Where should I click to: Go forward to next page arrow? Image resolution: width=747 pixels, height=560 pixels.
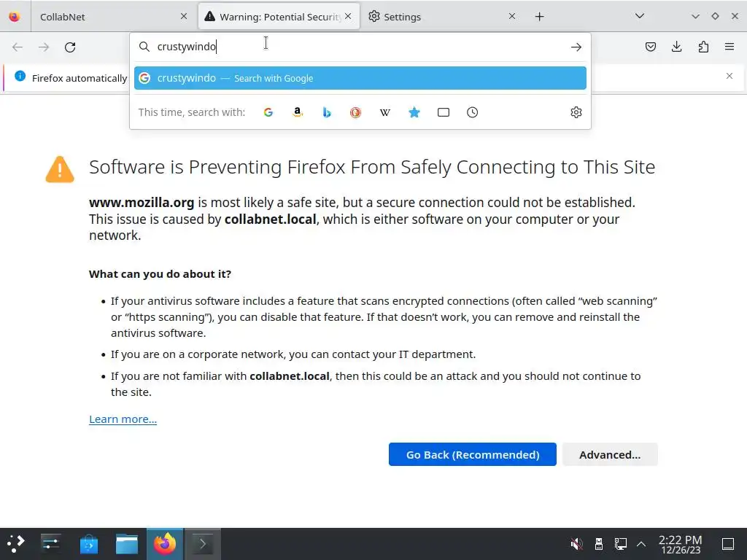point(44,47)
